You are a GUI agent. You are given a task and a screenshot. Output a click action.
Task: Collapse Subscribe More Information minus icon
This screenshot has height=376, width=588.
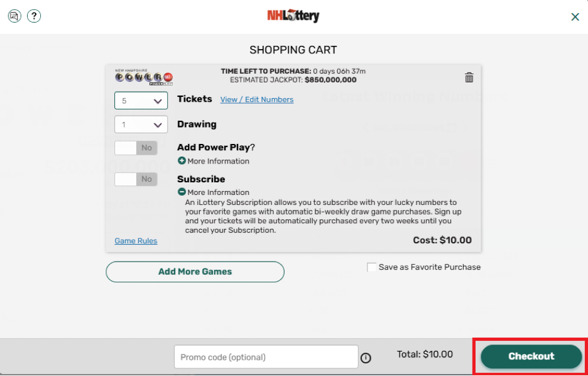tap(182, 192)
